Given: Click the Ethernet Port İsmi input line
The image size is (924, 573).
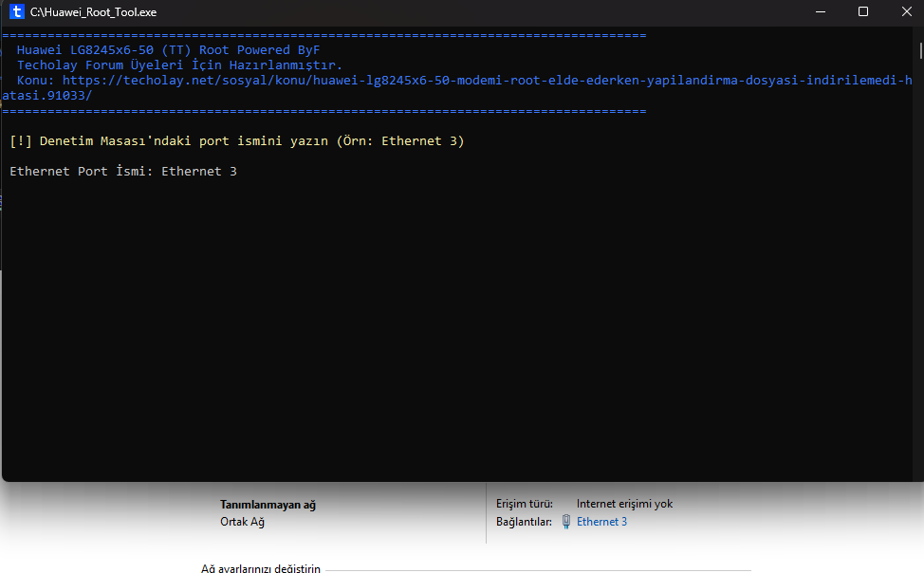Looking at the screenshot, I should click(x=123, y=172).
